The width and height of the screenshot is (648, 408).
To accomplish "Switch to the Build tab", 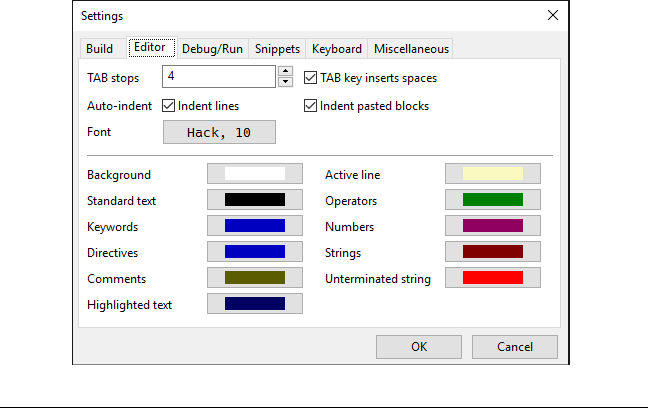I will 100,49.
